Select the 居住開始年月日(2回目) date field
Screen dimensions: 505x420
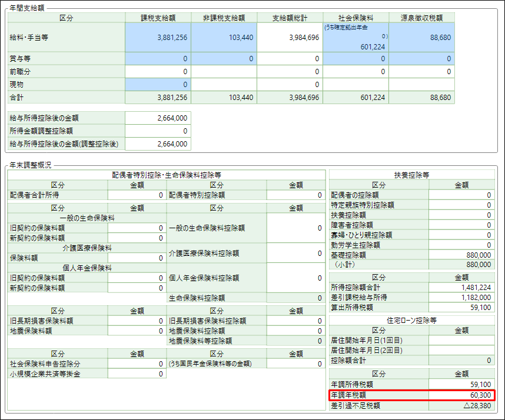pyautogui.click(x=461, y=351)
